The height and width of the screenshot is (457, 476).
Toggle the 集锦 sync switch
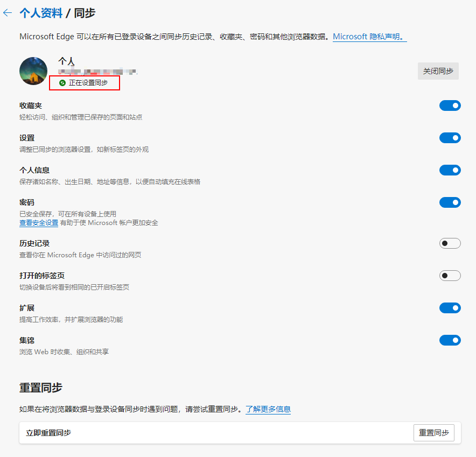point(450,340)
